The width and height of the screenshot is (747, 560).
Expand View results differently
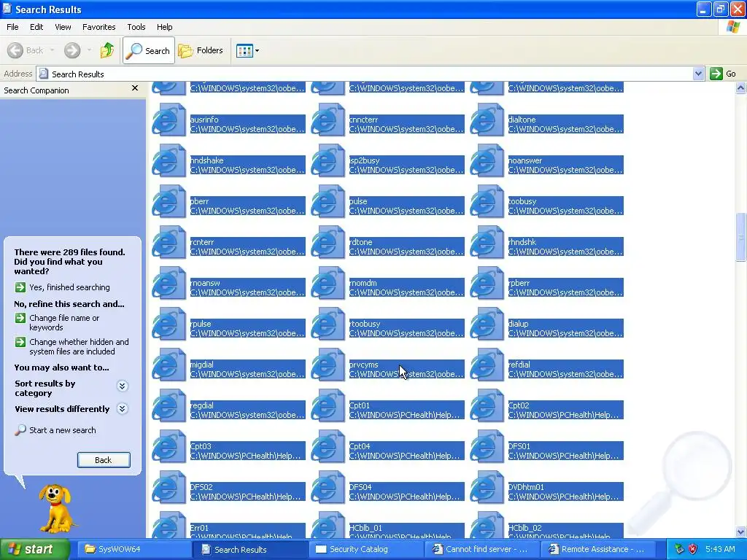click(x=123, y=408)
